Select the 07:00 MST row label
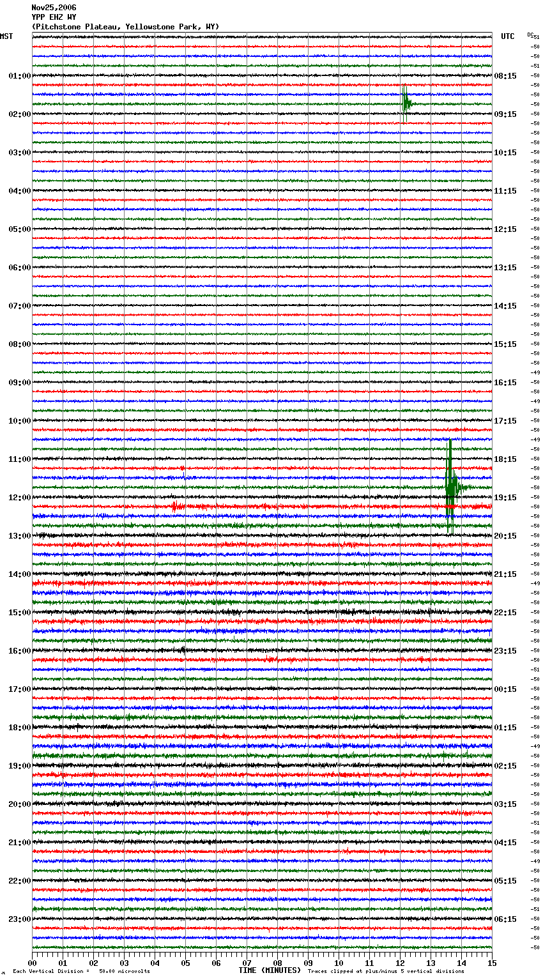The height and width of the screenshot is (980, 543). [x=20, y=306]
